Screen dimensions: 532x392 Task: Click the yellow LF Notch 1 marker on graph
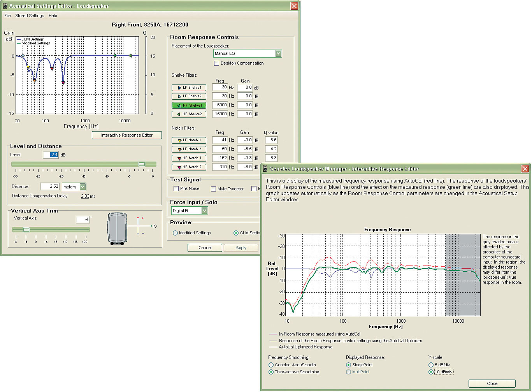pos(28,67)
